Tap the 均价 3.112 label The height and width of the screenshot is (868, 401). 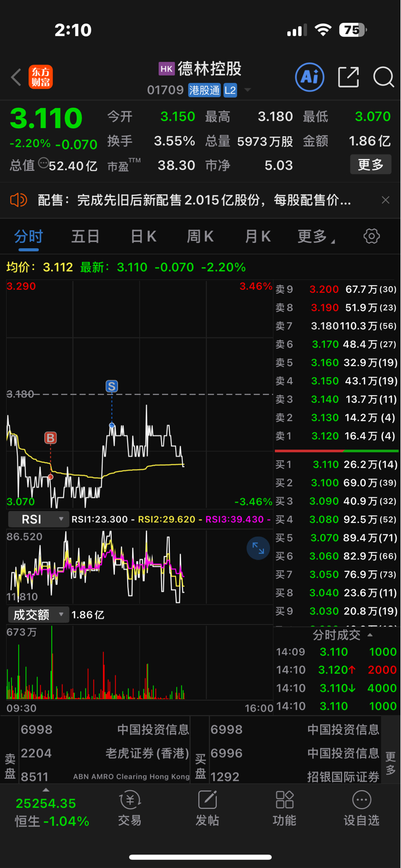[x=40, y=267]
